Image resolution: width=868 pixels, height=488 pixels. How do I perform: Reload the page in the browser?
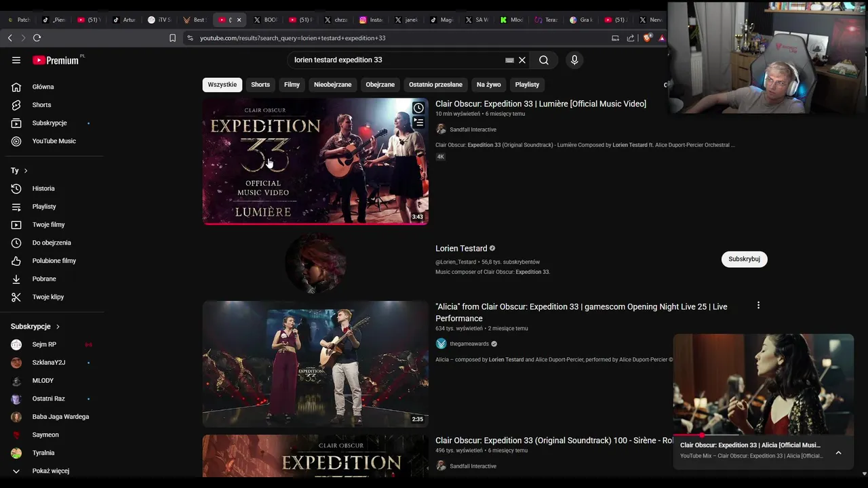[x=37, y=38]
